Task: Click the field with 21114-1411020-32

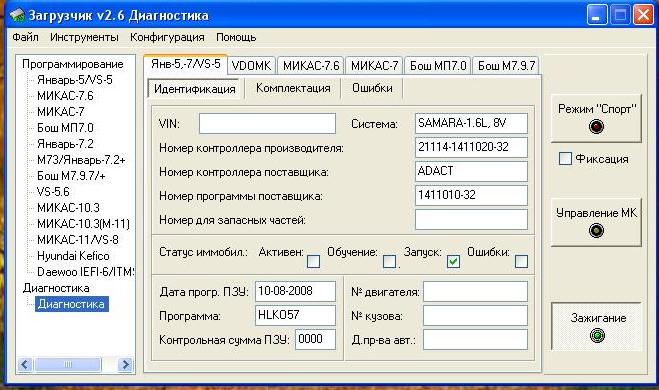Action: (x=471, y=148)
